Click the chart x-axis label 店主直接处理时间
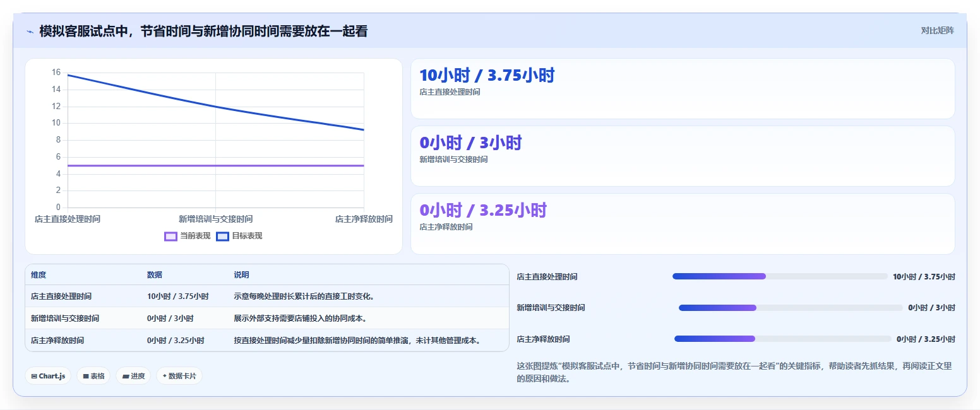 click(68, 219)
